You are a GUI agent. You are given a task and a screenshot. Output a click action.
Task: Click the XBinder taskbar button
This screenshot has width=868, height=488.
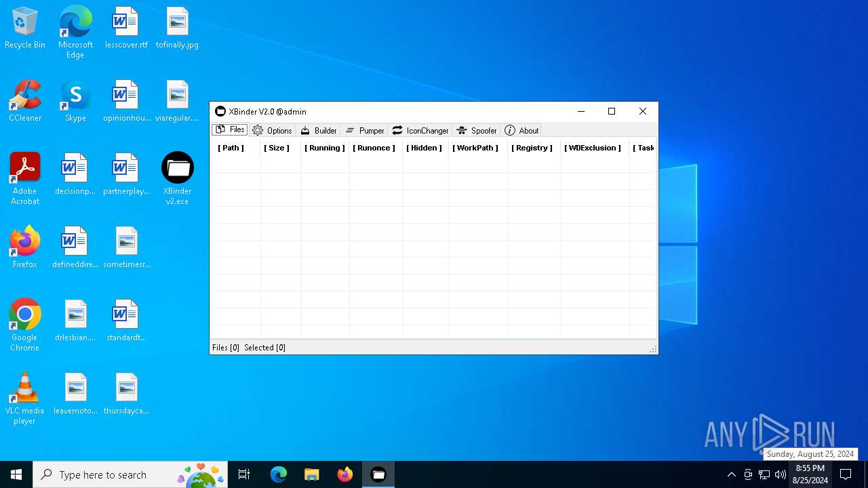pyautogui.click(x=378, y=474)
